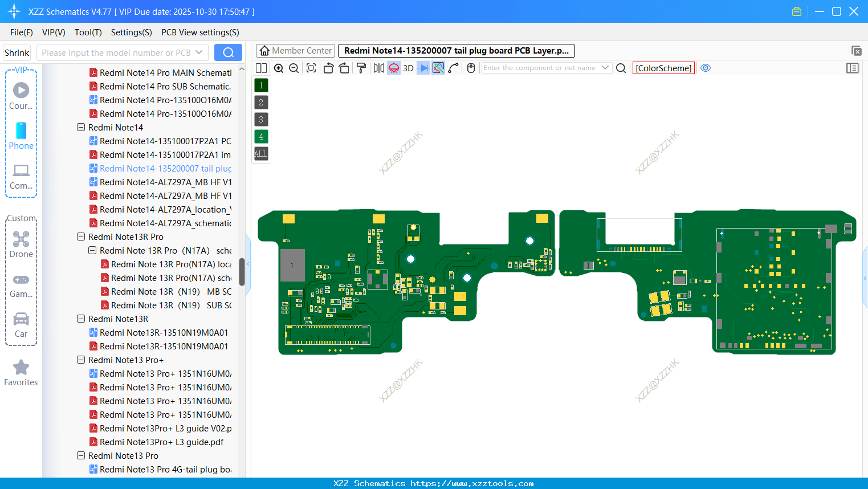Switch board display to layer 2

click(x=260, y=102)
